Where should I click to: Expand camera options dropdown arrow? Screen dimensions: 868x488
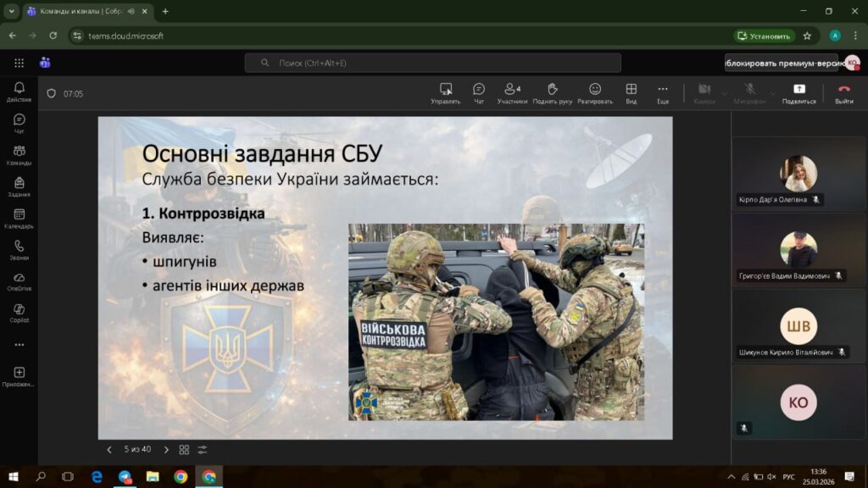pyautogui.click(x=726, y=93)
